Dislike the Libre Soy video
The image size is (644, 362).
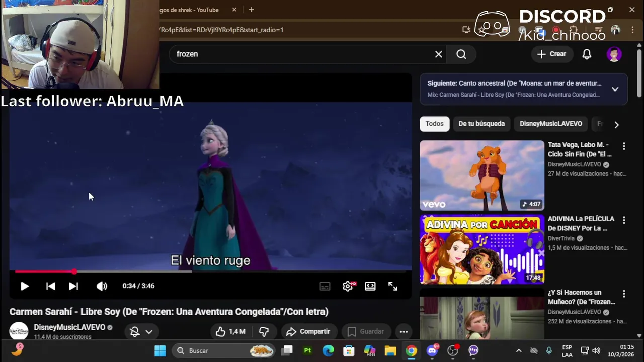coord(264,332)
